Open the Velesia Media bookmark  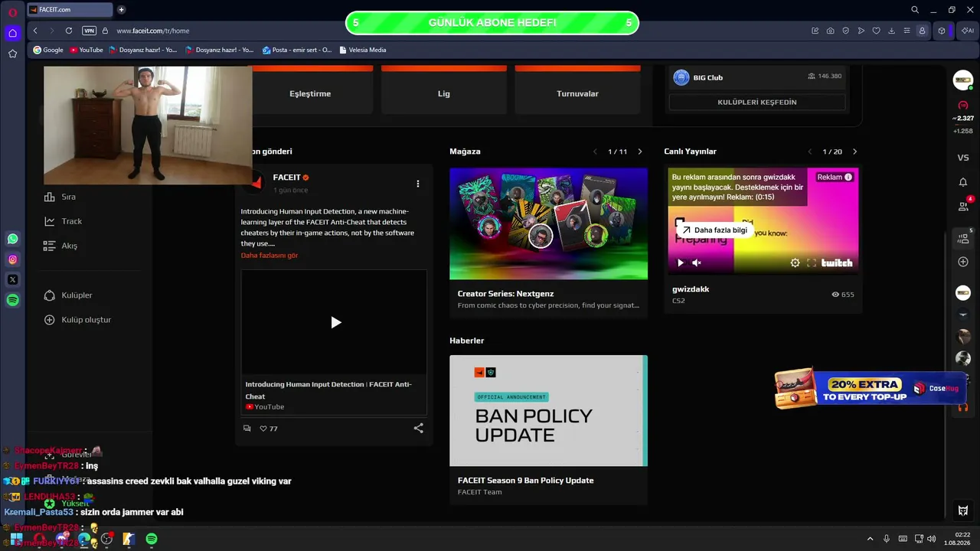coord(362,50)
